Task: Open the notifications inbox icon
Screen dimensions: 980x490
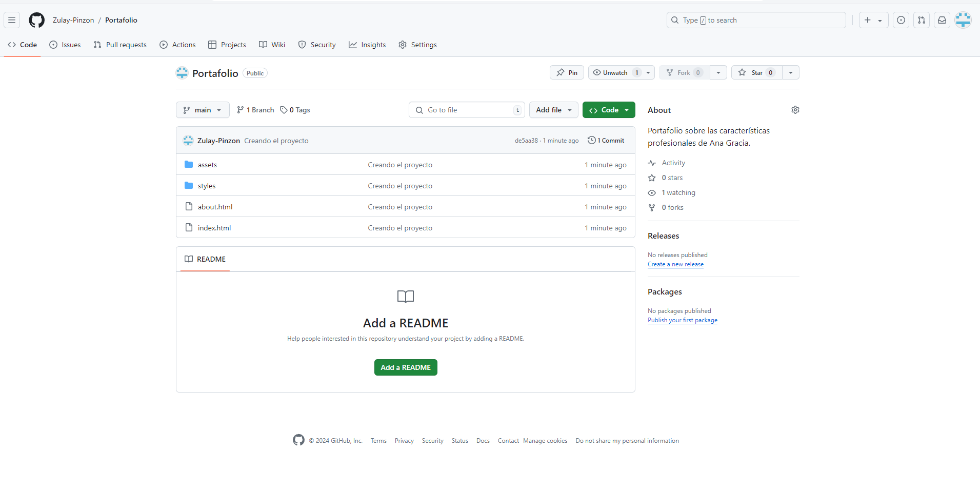Action: 942,20
